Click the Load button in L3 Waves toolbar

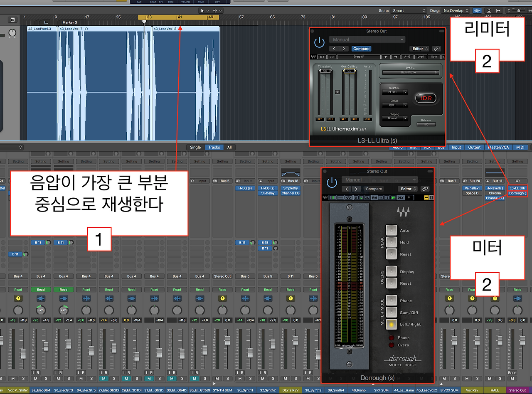coord(420,57)
